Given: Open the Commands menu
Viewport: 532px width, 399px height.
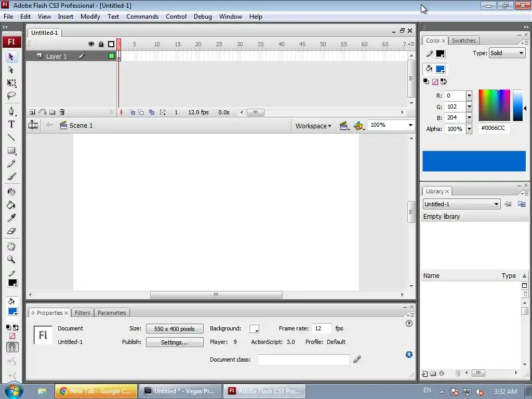Looking at the screenshot, I should click(x=142, y=16).
